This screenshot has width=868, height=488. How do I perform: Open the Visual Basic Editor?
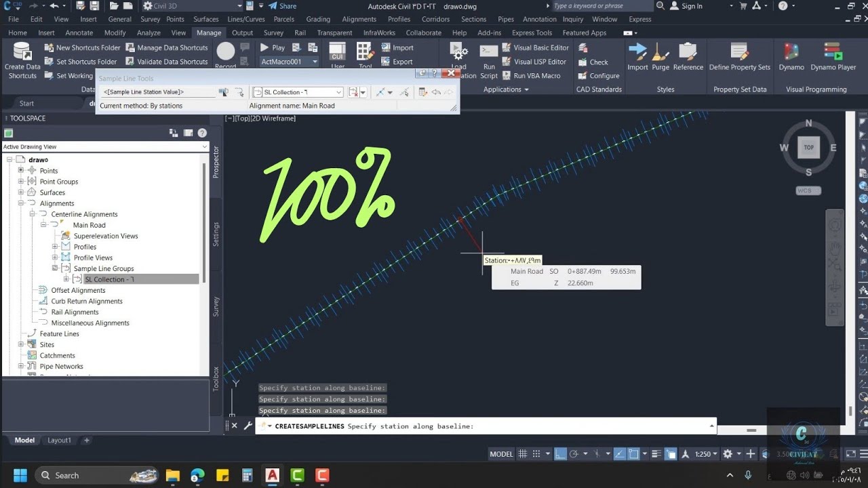[x=536, y=47]
